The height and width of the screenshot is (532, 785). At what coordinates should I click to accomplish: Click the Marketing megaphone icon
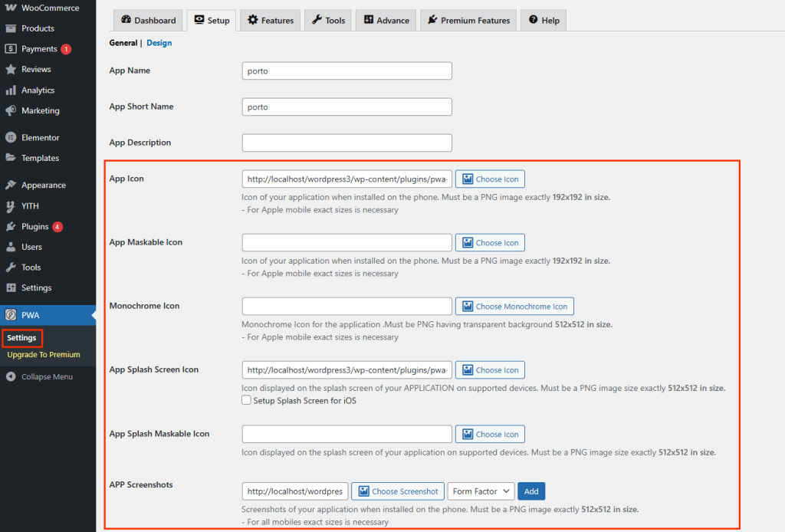pyautogui.click(x=11, y=110)
